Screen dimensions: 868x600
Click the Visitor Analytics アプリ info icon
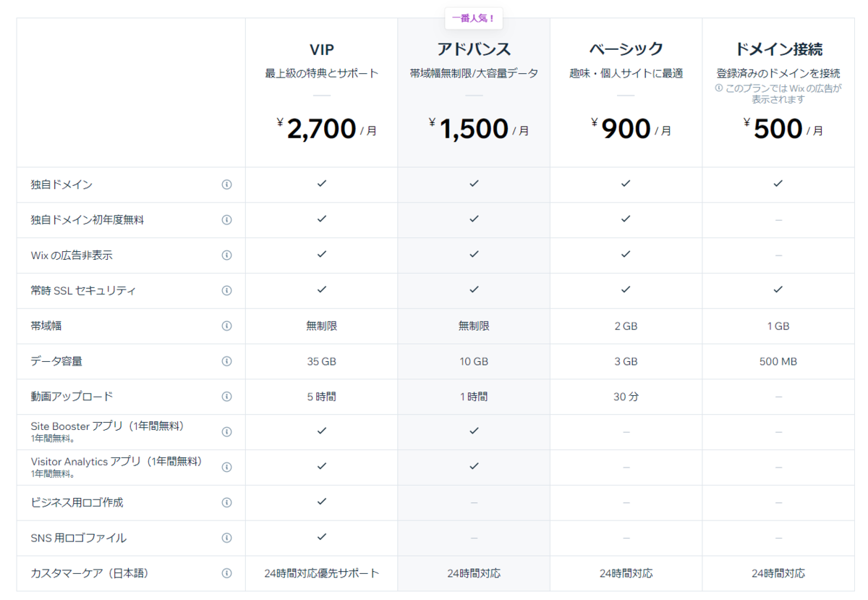226,467
